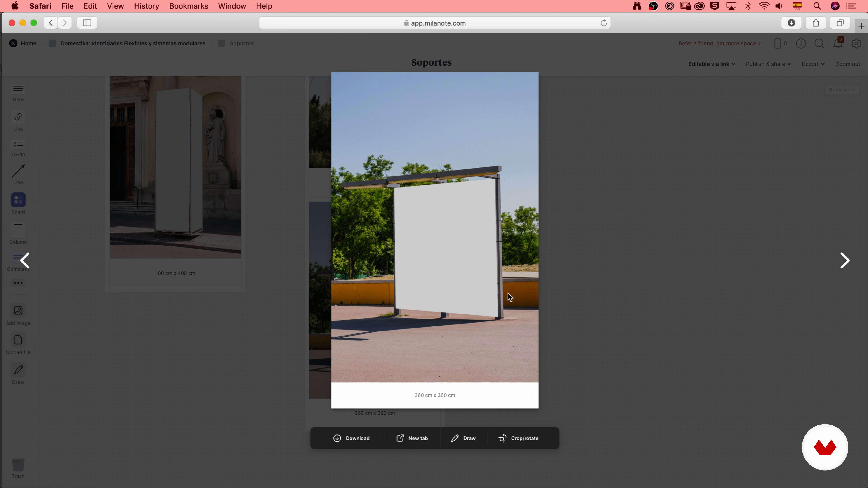Open Editable via link dropdown

click(x=711, y=64)
